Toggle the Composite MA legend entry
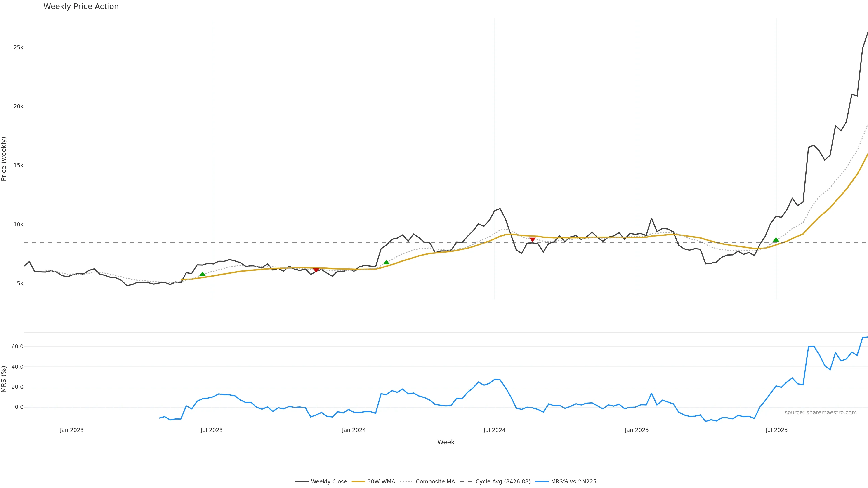Image resolution: width=868 pixels, height=488 pixels. (x=428, y=482)
